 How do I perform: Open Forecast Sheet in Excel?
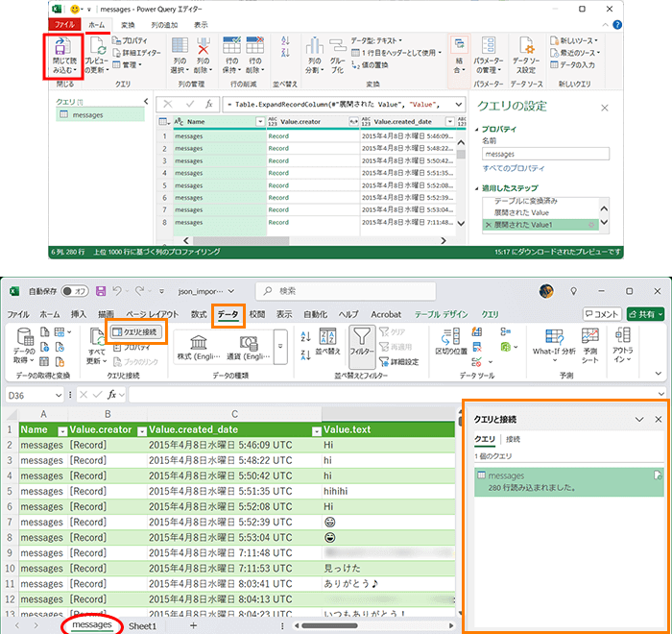pos(590,346)
